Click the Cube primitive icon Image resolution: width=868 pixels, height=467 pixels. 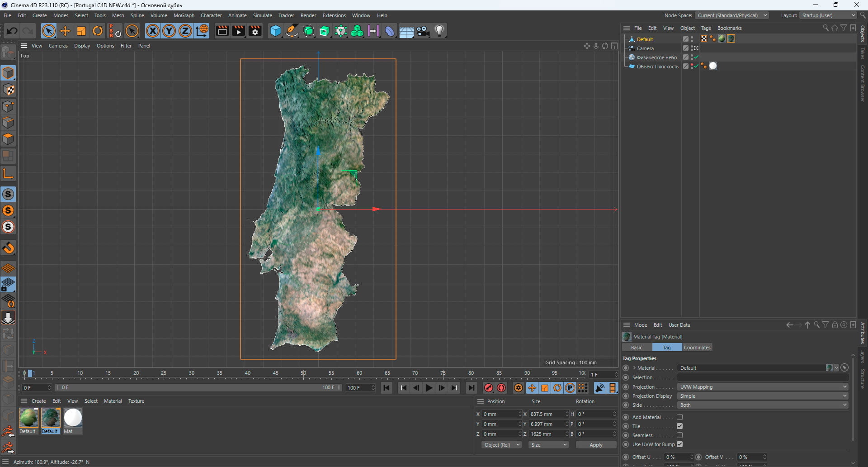[x=275, y=31]
